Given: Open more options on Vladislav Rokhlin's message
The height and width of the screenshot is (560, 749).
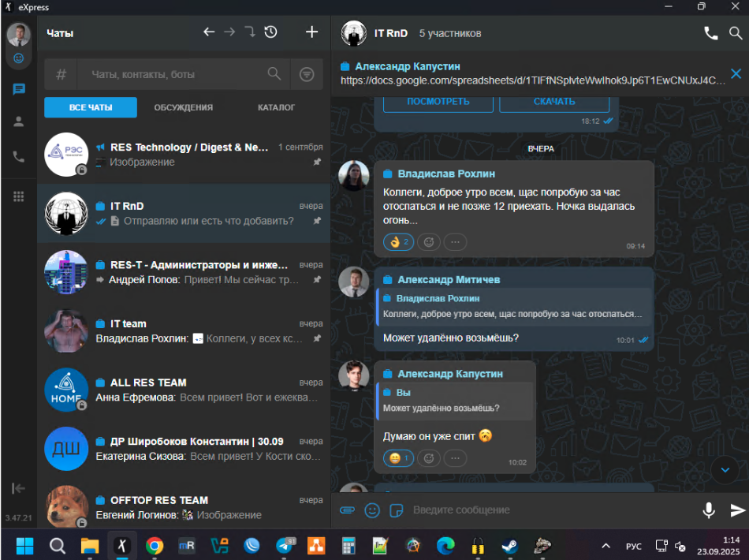Looking at the screenshot, I should coord(455,242).
